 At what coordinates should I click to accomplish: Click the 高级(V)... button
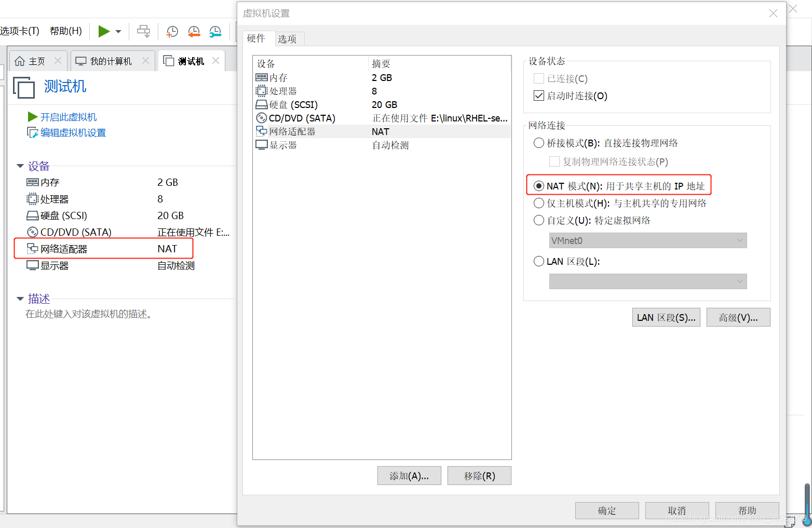coord(738,317)
